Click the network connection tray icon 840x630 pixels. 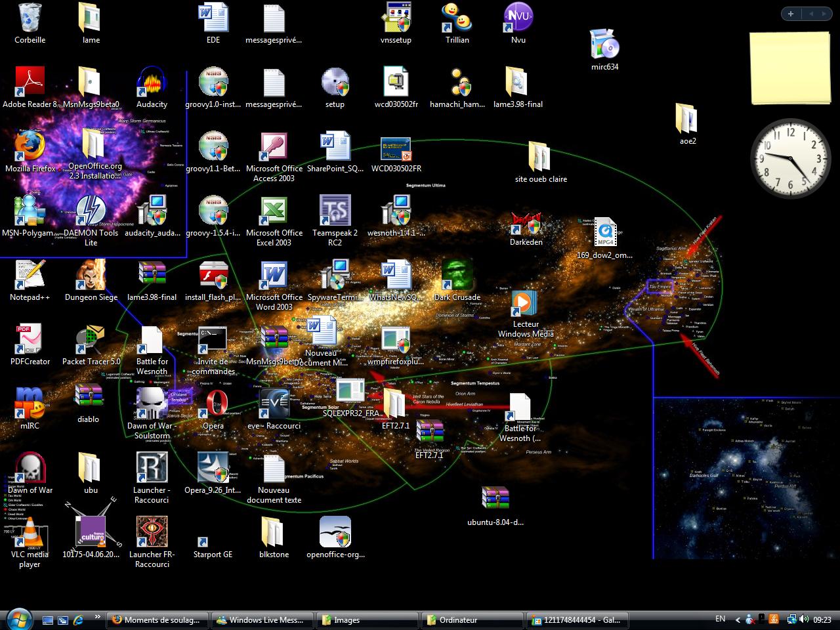tap(792, 619)
